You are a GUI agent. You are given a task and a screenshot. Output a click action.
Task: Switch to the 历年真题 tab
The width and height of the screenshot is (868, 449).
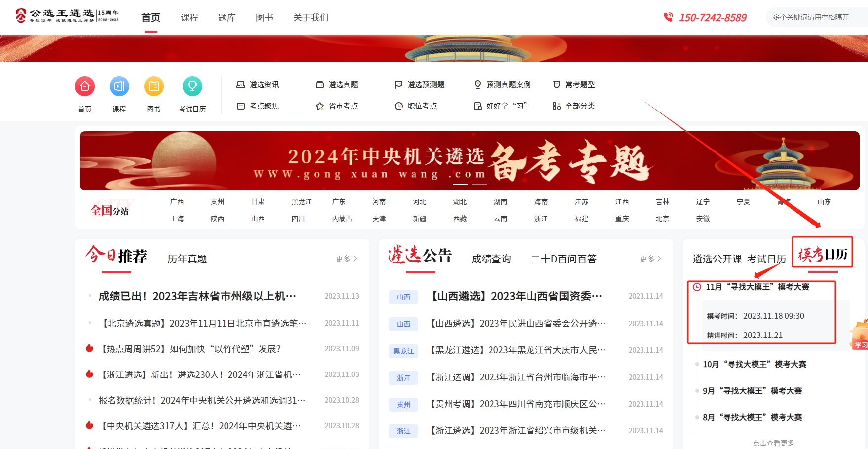click(x=187, y=259)
